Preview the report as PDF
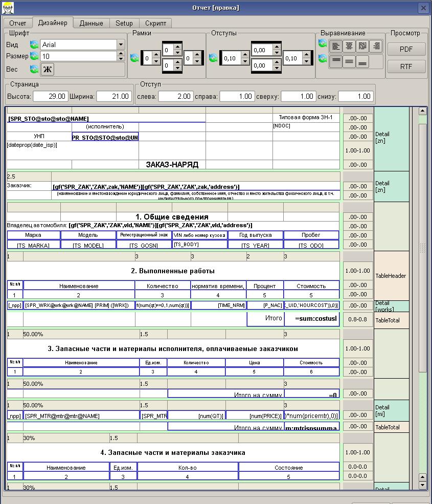Screen dimensions: 432x504 pyautogui.click(x=406, y=49)
